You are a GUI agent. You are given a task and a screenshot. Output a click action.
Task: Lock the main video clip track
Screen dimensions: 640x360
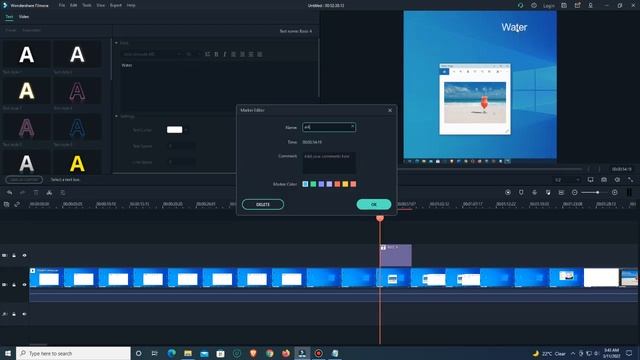tap(14, 284)
